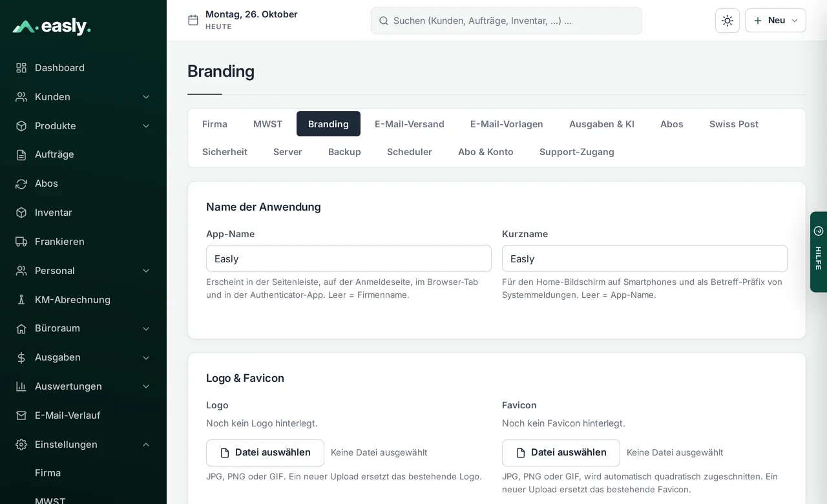The width and height of the screenshot is (827, 504).
Task: Open the Abo & Konto tab
Action: [x=486, y=152]
